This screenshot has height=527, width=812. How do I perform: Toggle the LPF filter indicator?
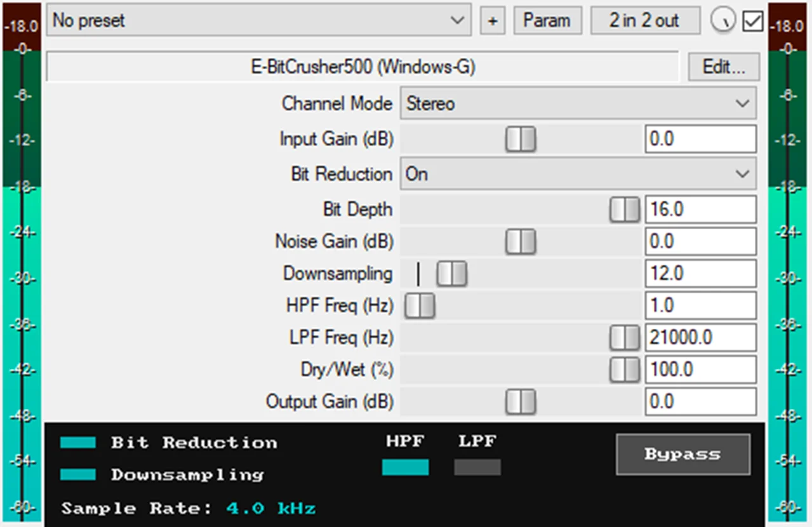tap(477, 467)
